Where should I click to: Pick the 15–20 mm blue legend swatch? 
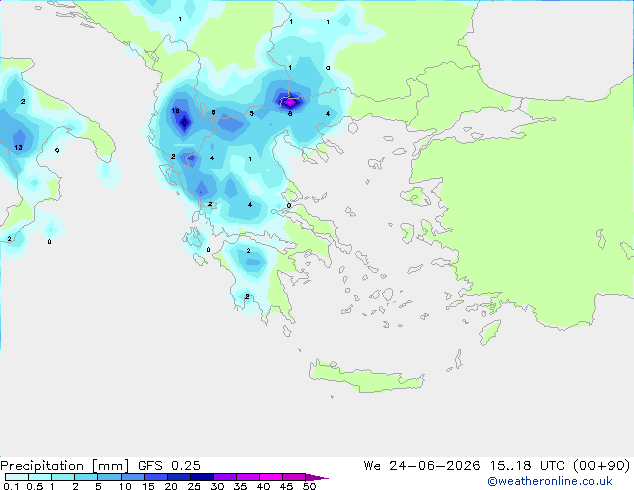pyautogui.click(x=155, y=477)
